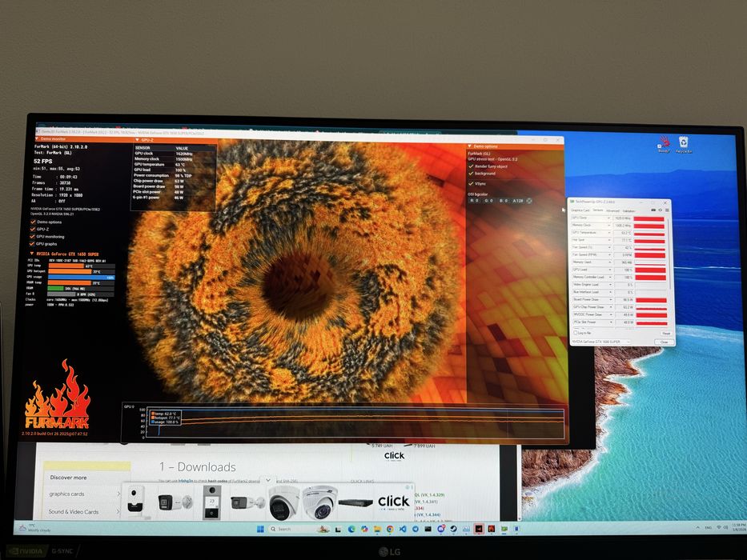Click the white cube camera ad thumbnail
Image resolution: width=747 pixels, height=560 pixels.
pos(136,502)
